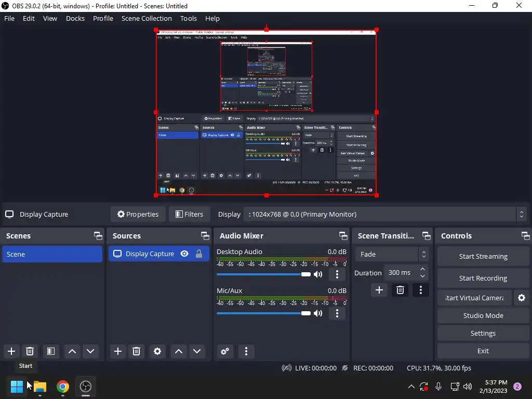This screenshot has height=399, width=532.
Task: Select Scene in Scenes list
Action: tap(52, 254)
